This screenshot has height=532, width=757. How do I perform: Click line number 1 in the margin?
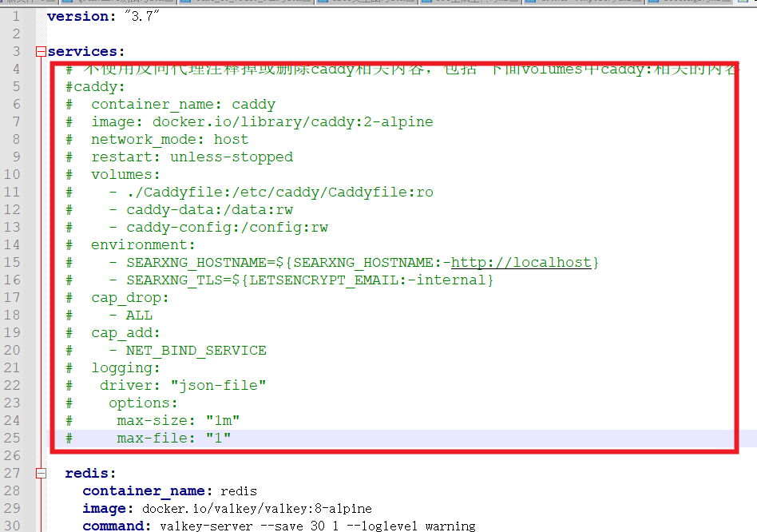tap(16, 16)
